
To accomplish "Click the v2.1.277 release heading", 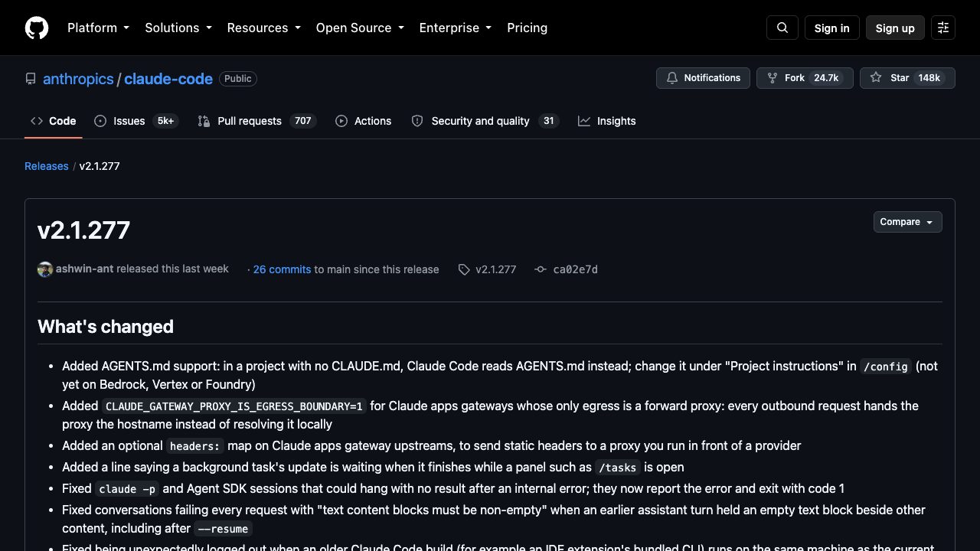I will (x=84, y=230).
